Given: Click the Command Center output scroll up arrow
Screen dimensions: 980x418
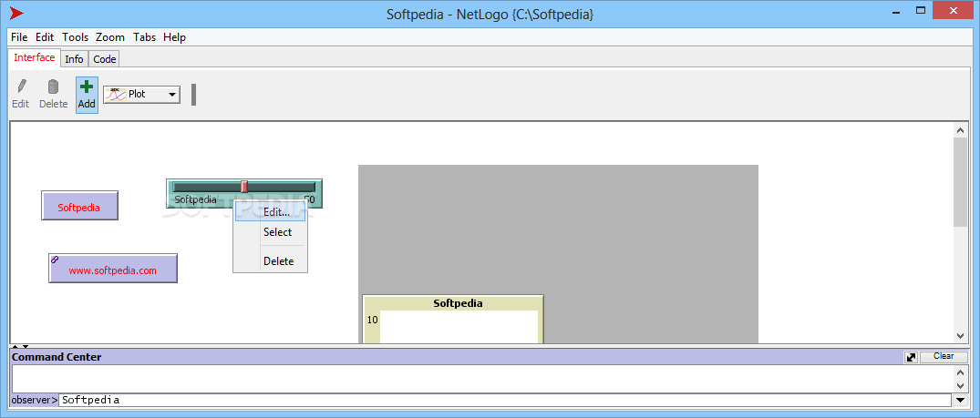Looking at the screenshot, I should tap(960, 372).
